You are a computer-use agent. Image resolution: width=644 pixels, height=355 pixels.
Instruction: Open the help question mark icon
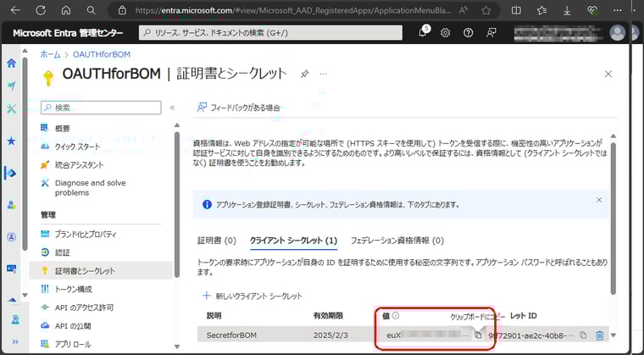(x=469, y=33)
